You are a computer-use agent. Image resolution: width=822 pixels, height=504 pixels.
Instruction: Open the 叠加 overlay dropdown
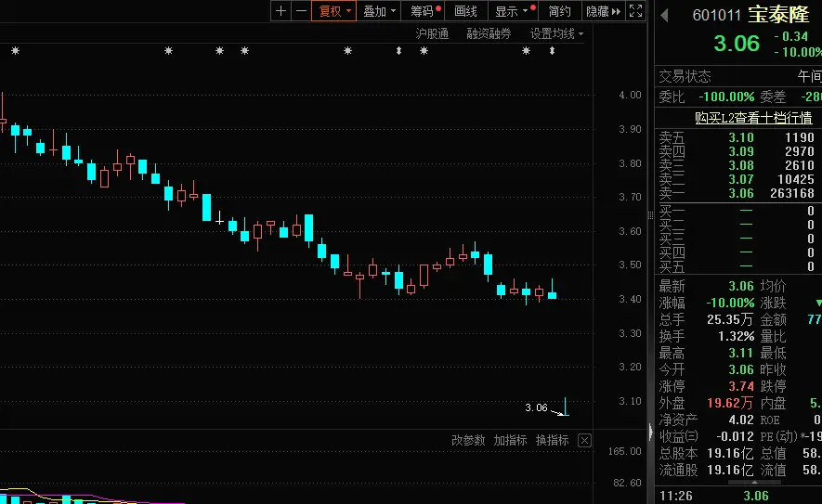click(x=379, y=11)
